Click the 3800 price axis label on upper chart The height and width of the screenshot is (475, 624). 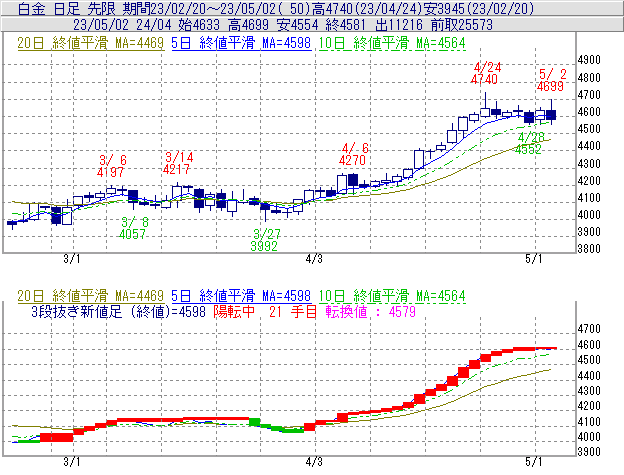point(589,249)
